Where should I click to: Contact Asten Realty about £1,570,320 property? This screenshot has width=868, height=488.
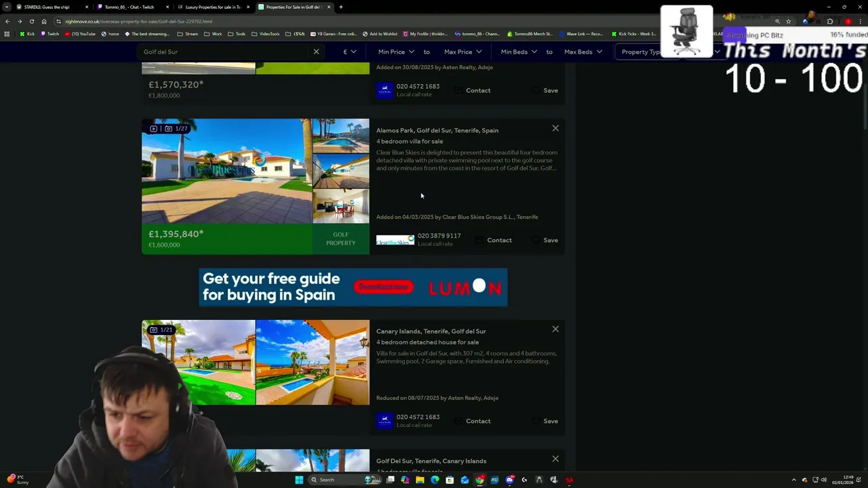point(472,90)
